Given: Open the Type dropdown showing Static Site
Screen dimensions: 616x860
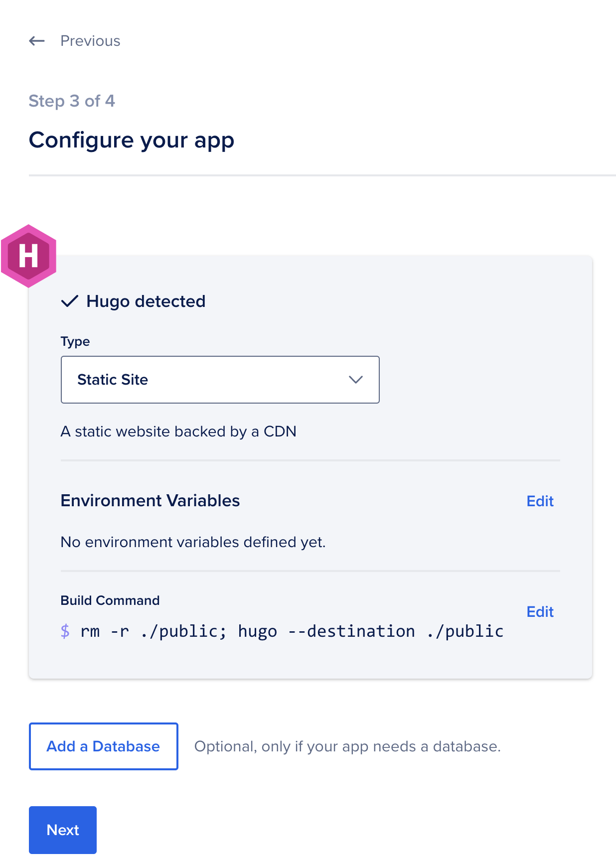Looking at the screenshot, I should [x=220, y=380].
